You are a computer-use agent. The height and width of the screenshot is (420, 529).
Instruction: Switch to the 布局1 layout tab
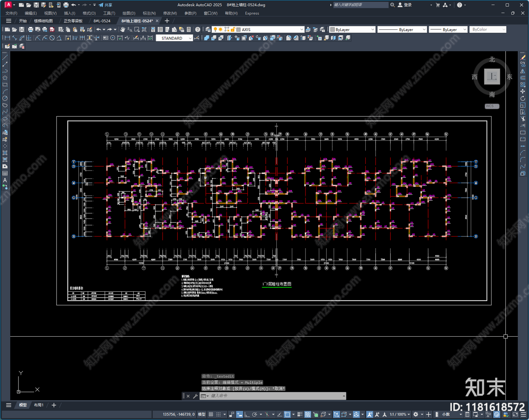(39, 405)
